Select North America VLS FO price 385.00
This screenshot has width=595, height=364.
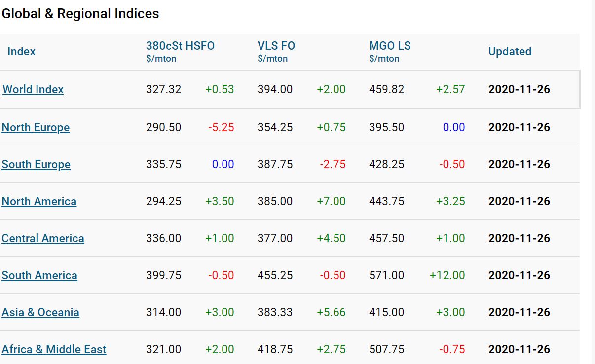coord(275,201)
